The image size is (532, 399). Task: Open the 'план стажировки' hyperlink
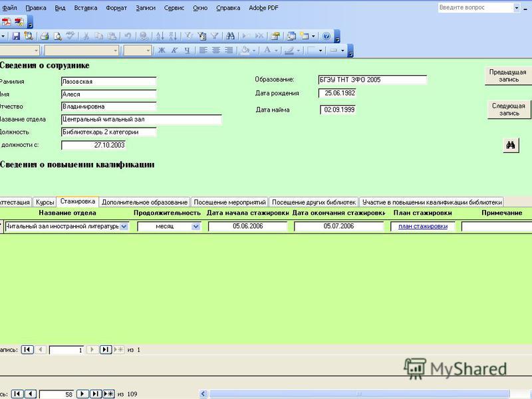pyautogui.click(x=423, y=226)
